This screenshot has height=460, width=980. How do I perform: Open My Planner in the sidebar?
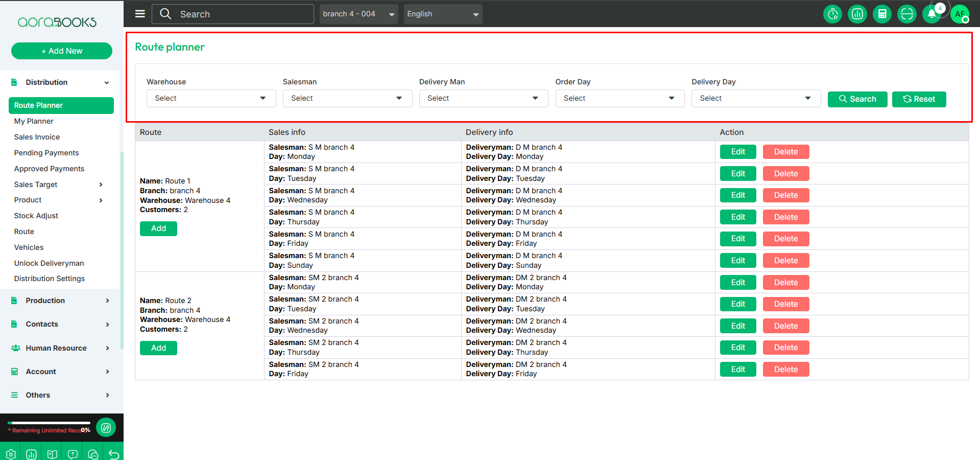tap(34, 121)
